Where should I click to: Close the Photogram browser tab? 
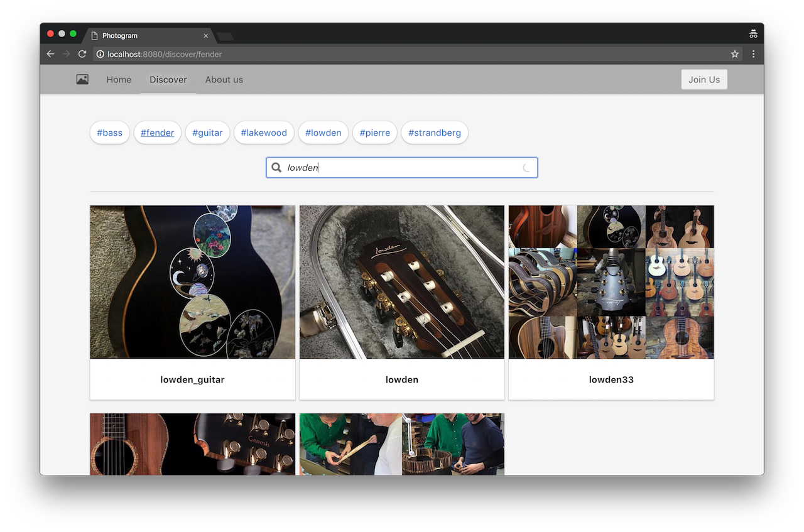tap(205, 36)
